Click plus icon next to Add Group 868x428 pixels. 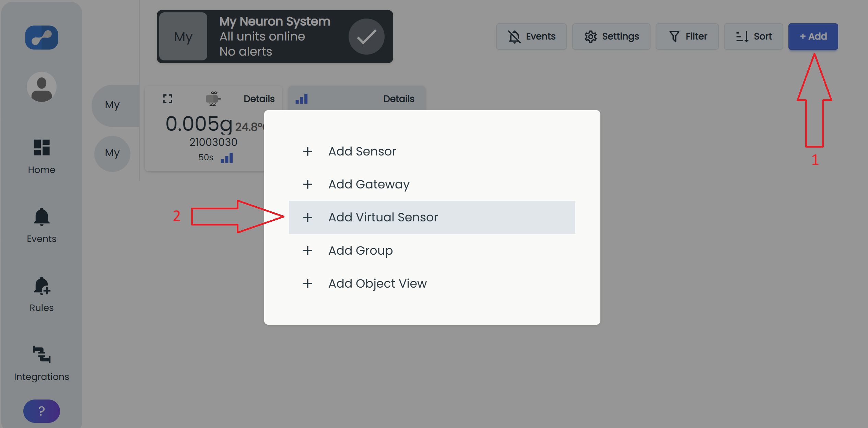click(308, 251)
